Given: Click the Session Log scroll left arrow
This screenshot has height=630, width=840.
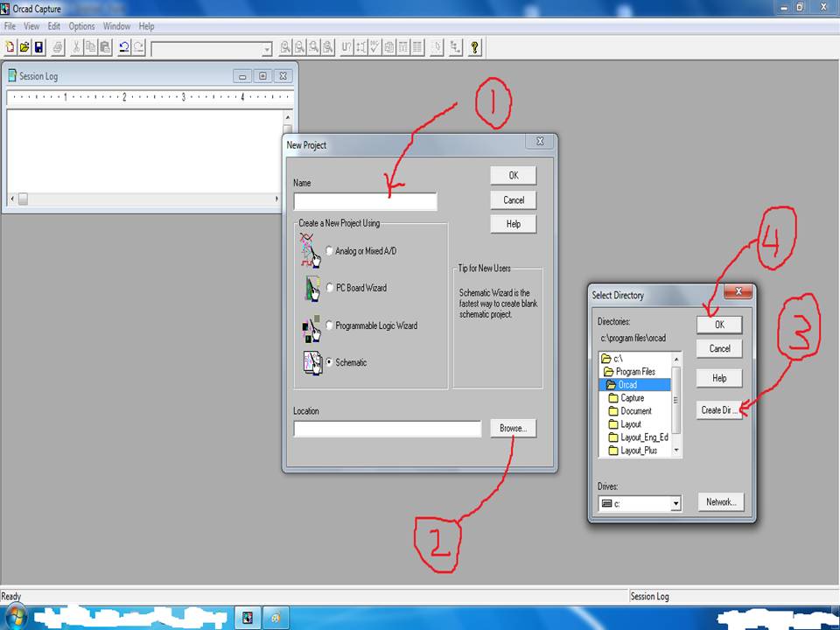Looking at the screenshot, I should (x=13, y=199).
